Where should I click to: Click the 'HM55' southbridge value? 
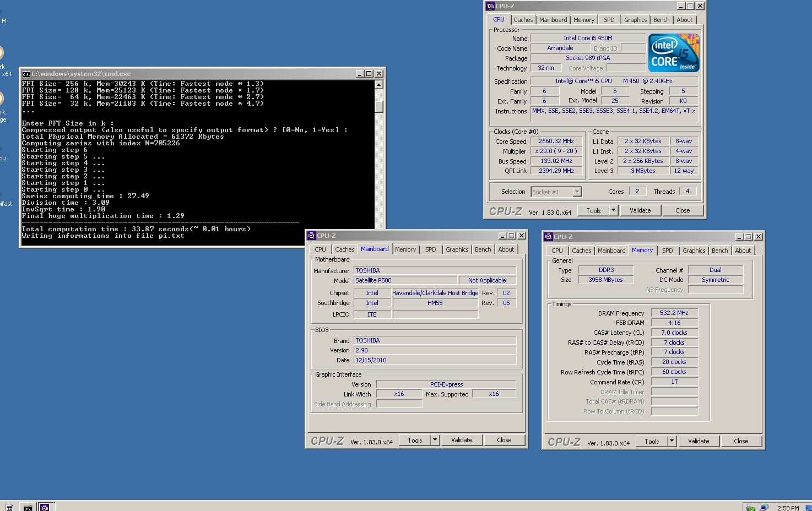435,303
